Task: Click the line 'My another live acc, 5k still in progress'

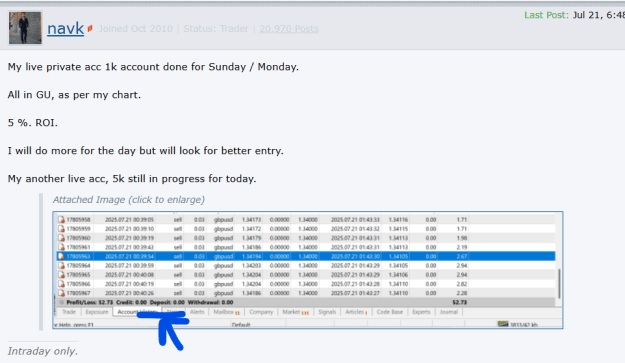Action: click(132, 179)
